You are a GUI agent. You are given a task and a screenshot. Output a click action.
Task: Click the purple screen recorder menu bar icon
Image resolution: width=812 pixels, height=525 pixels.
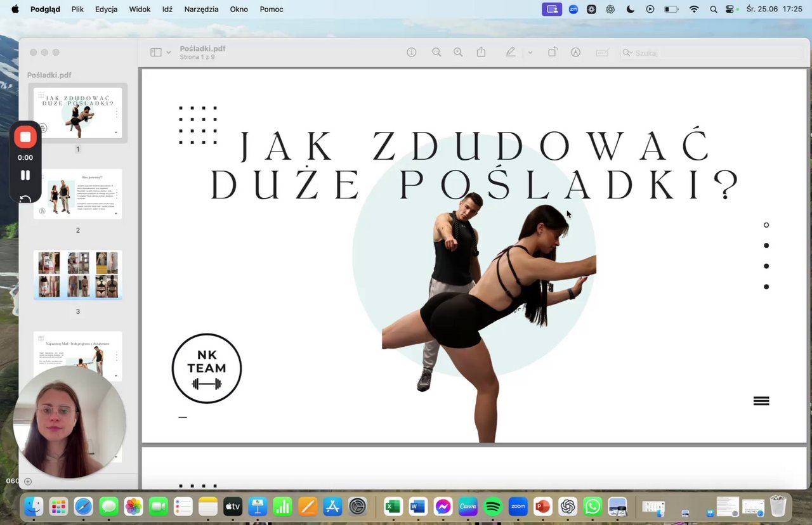click(x=552, y=10)
